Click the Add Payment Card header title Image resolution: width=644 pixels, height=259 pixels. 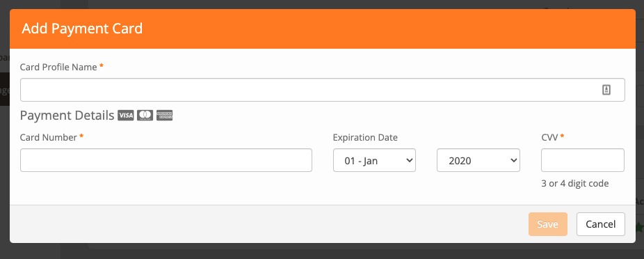pyautogui.click(x=82, y=29)
